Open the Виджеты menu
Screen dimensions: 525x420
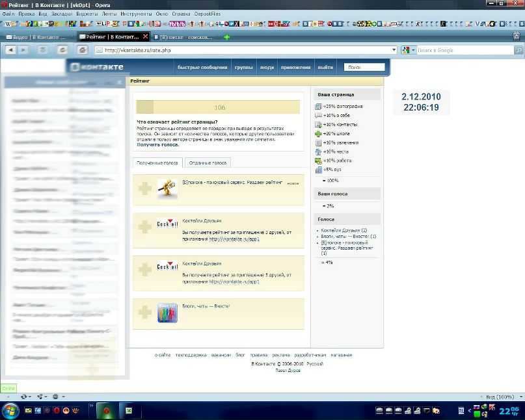[x=87, y=14]
